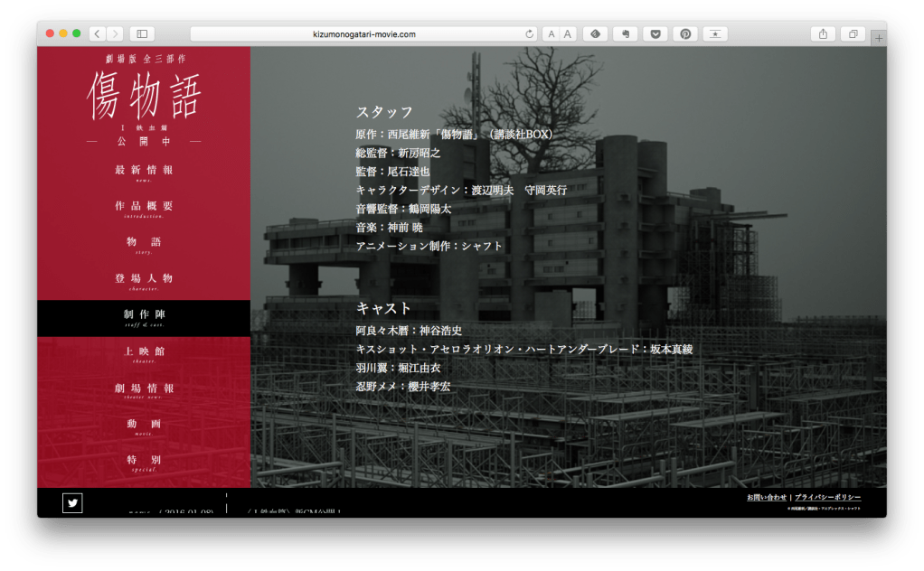
Task: Click the Pinterest extension icon
Action: click(x=685, y=33)
